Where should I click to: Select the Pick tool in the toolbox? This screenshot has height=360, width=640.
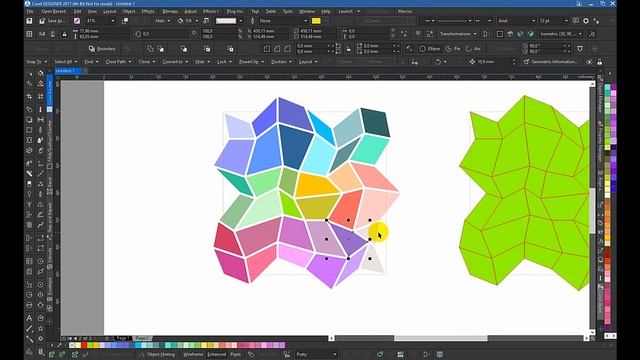[29, 74]
